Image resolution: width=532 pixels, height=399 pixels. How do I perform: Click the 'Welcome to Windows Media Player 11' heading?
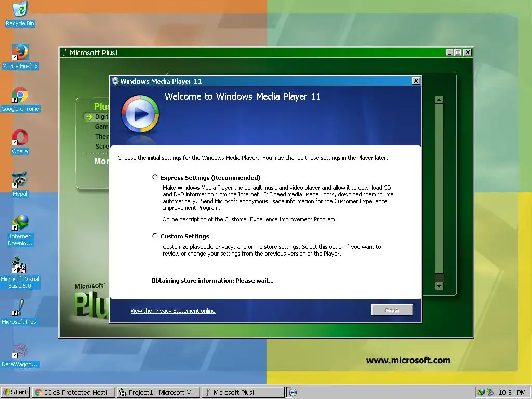pyautogui.click(x=242, y=97)
